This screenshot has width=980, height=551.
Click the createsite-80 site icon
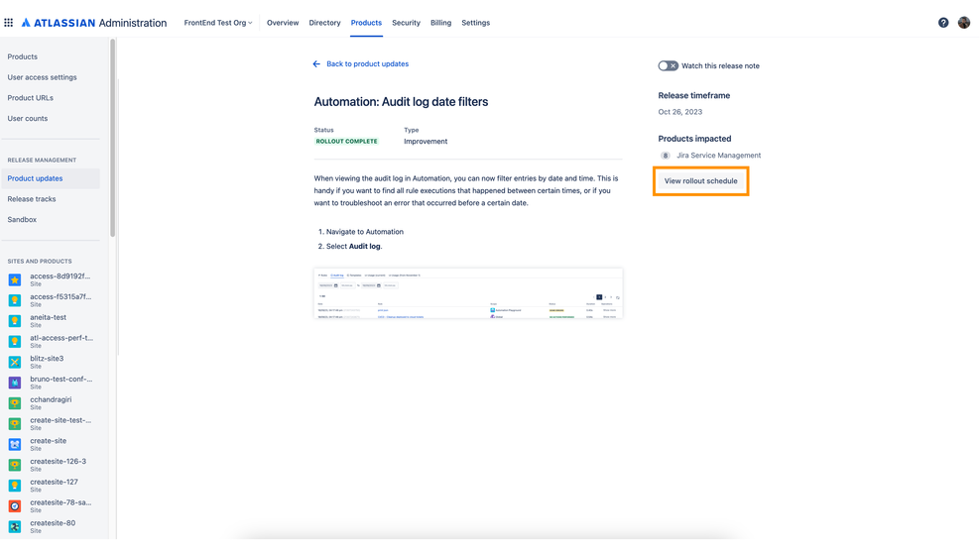point(14,526)
